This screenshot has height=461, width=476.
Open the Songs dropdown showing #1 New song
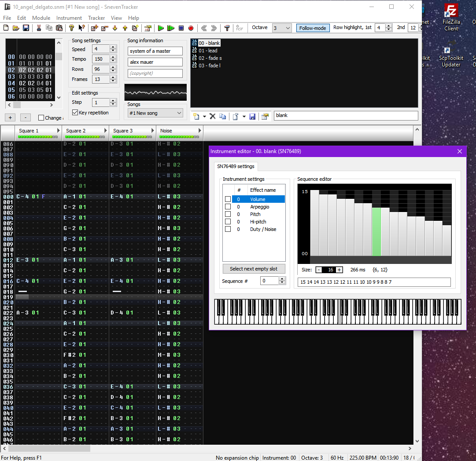pos(155,113)
